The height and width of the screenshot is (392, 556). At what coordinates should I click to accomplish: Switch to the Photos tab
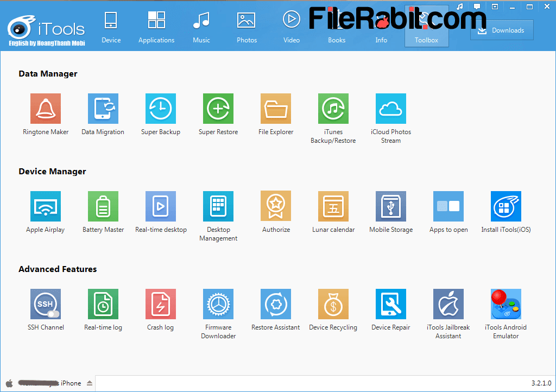(x=247, y=27)
